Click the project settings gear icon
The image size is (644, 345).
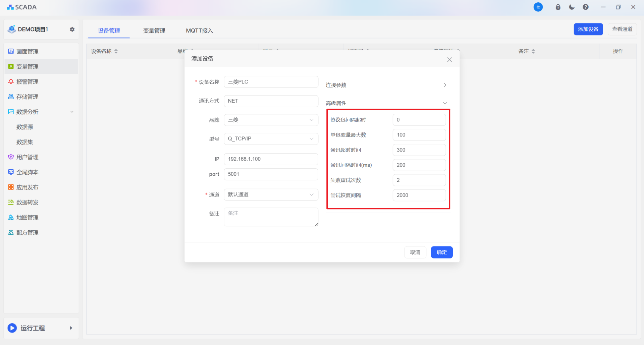72,30
